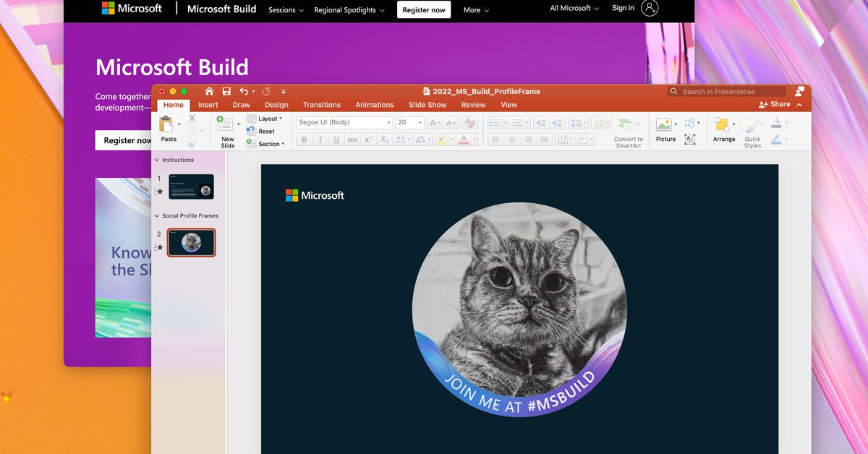Click the Picture insert icon

(x=663, y=124)
